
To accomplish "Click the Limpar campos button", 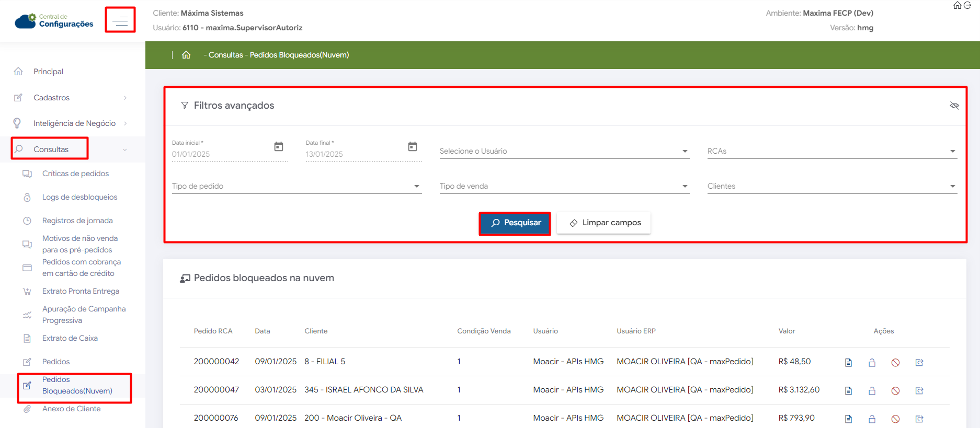I will click(x=604, y=223).
